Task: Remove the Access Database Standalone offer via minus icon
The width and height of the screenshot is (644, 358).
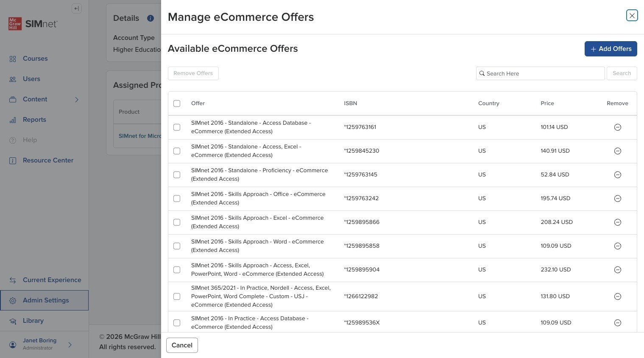Action: click(x=618, y=127)
